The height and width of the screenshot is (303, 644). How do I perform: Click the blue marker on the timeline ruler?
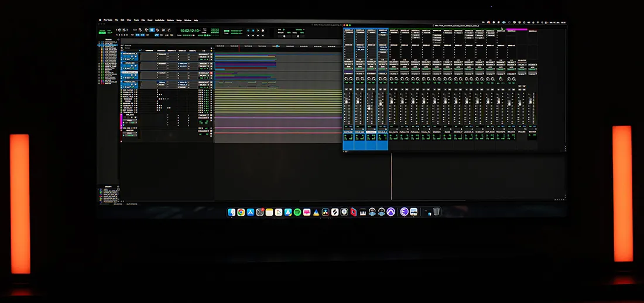278,46
